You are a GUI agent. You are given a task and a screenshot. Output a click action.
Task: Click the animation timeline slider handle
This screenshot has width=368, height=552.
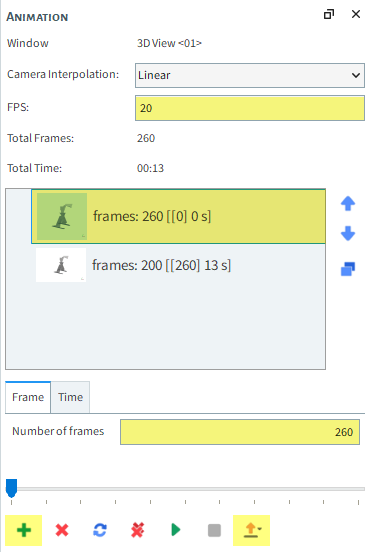[x=12, y=488]
